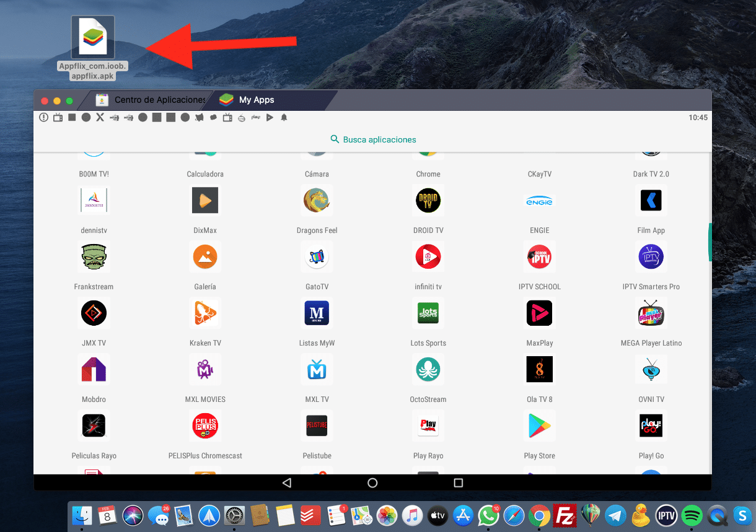
Task: Open the GatoTV application
Action: coord(317,256)
